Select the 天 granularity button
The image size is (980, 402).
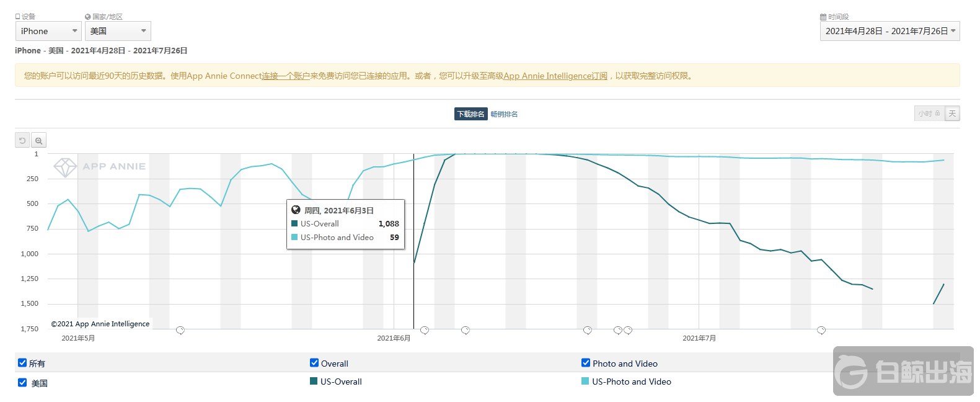click(952, 114)
